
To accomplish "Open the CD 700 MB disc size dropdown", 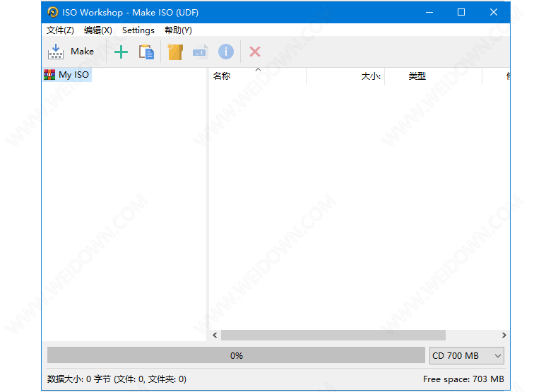I will point(467,356).
